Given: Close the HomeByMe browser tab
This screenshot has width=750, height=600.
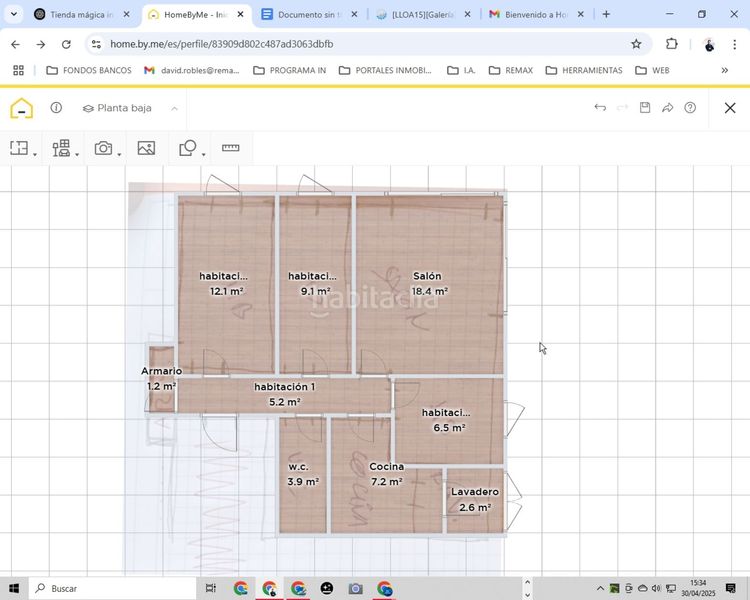Looking at the screenshot, I should [241, 14].
